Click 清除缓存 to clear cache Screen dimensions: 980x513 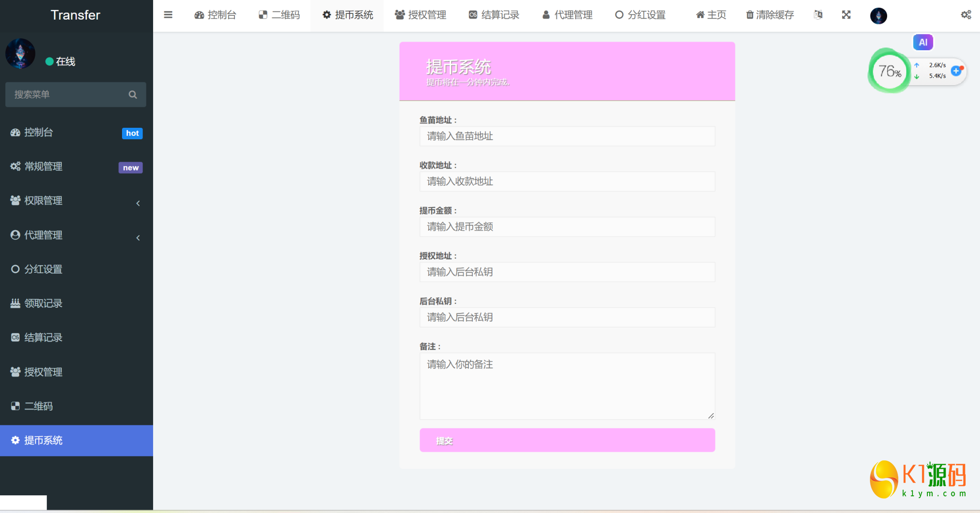(770, 15)
